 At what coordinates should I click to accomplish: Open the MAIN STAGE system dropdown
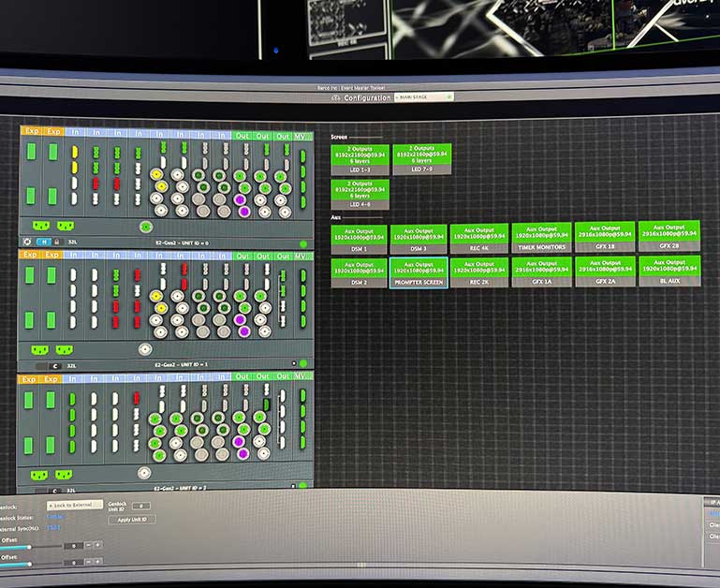(423, 96)
